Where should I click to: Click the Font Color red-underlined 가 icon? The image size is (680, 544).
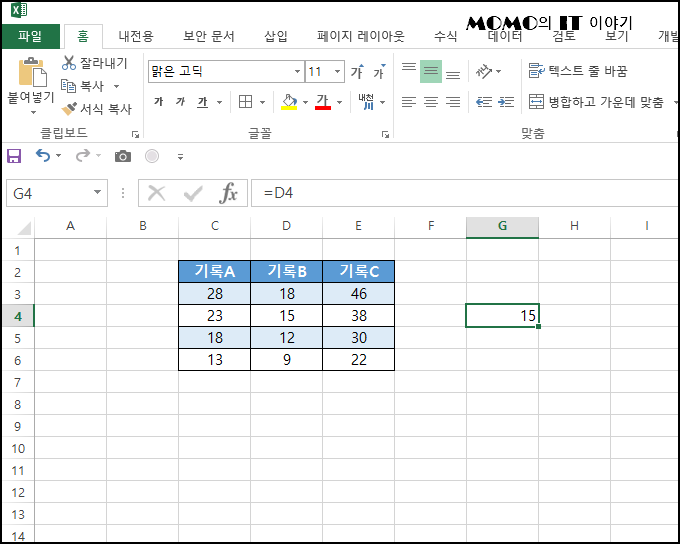(323, 102)
